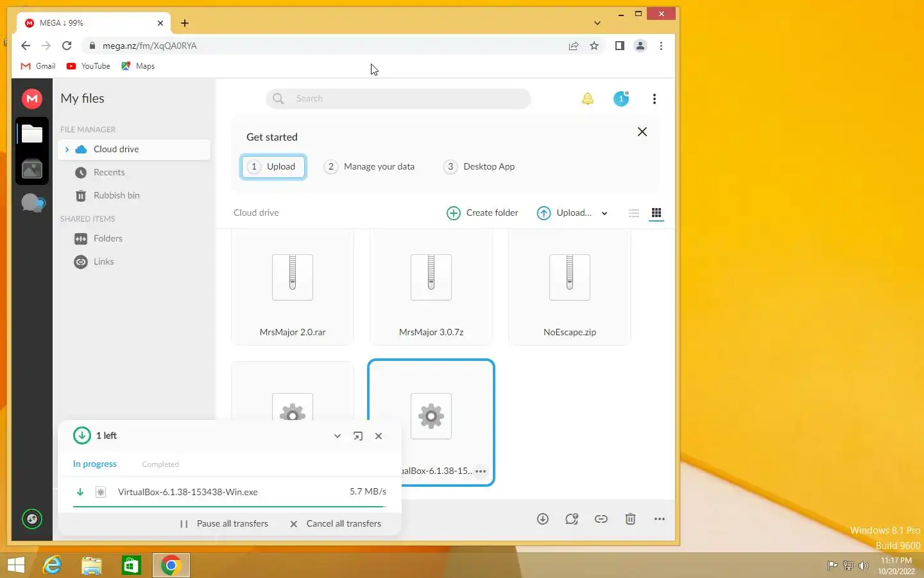
Task: Click the get link icon in bottom action bar
Action: coord(601,519)
